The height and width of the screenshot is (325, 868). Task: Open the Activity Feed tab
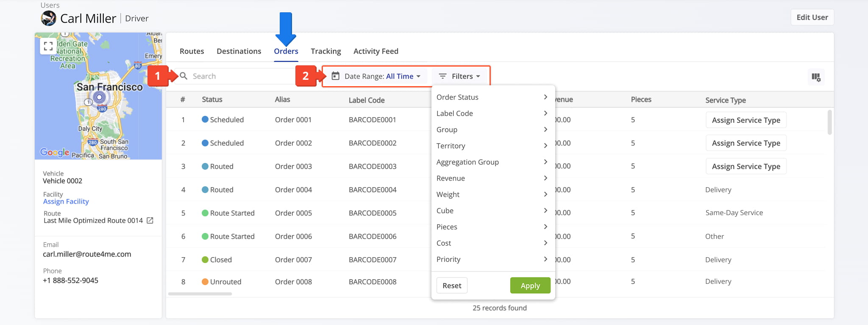[x=376, y=51]
